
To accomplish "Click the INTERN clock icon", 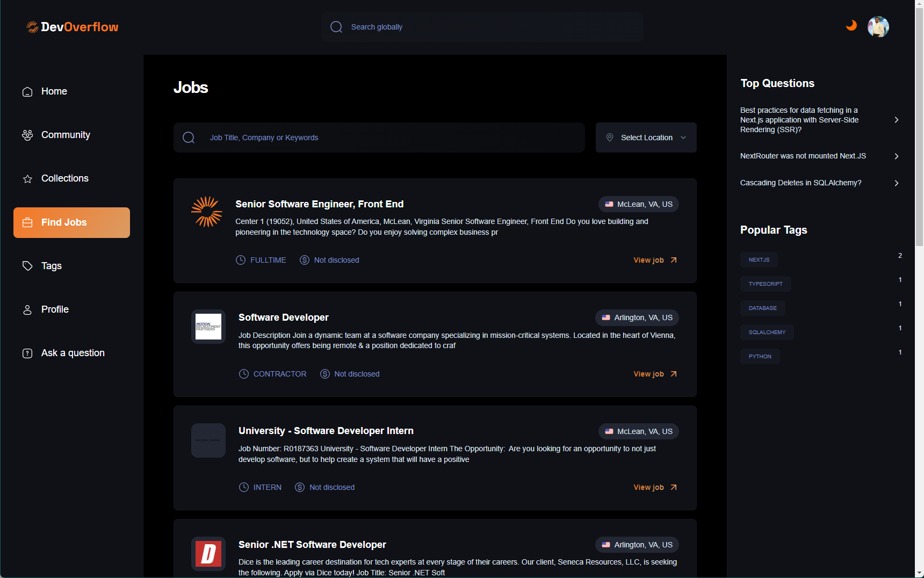I will (244, 487).
